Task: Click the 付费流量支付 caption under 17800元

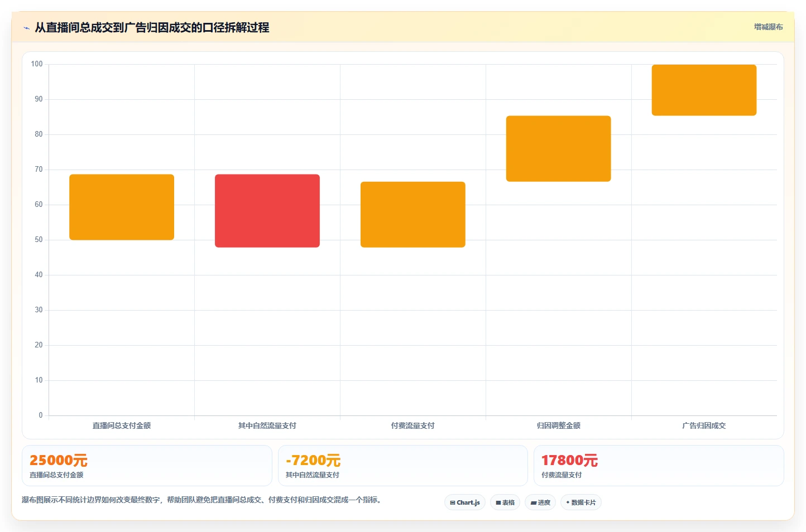Action: [562, 475]
